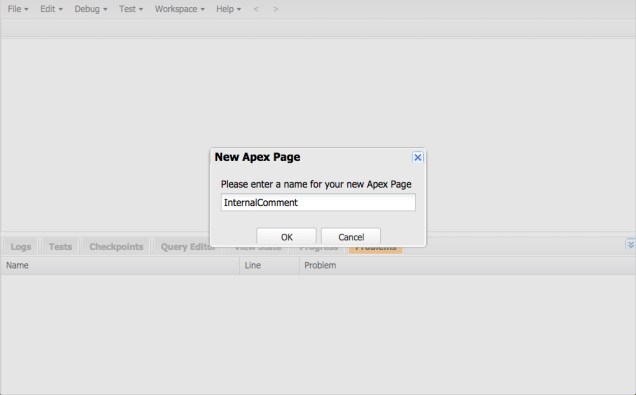The image size is (636, 395).
Task: Open the Debug menu
Action: pos(90,9)
